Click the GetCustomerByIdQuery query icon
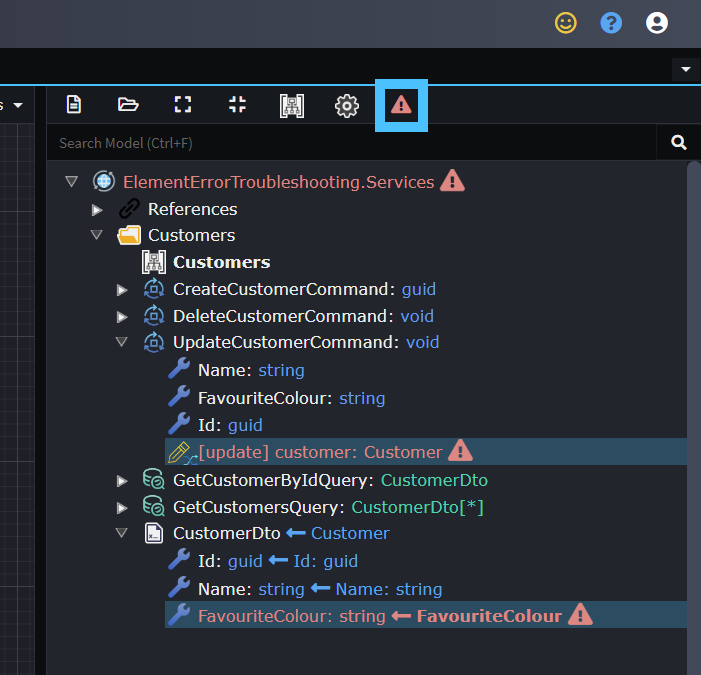701x675 pixels. pos(154,479)
